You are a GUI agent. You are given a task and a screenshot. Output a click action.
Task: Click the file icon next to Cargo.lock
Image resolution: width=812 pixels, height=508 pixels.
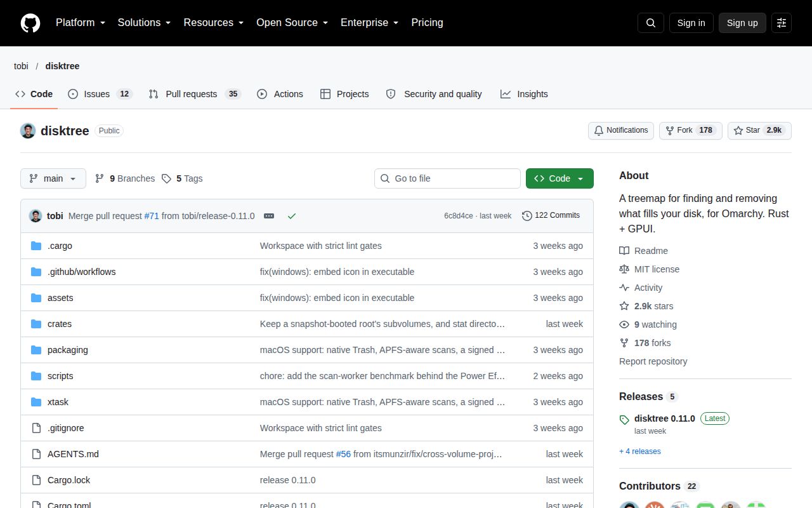tap(36, 480)
